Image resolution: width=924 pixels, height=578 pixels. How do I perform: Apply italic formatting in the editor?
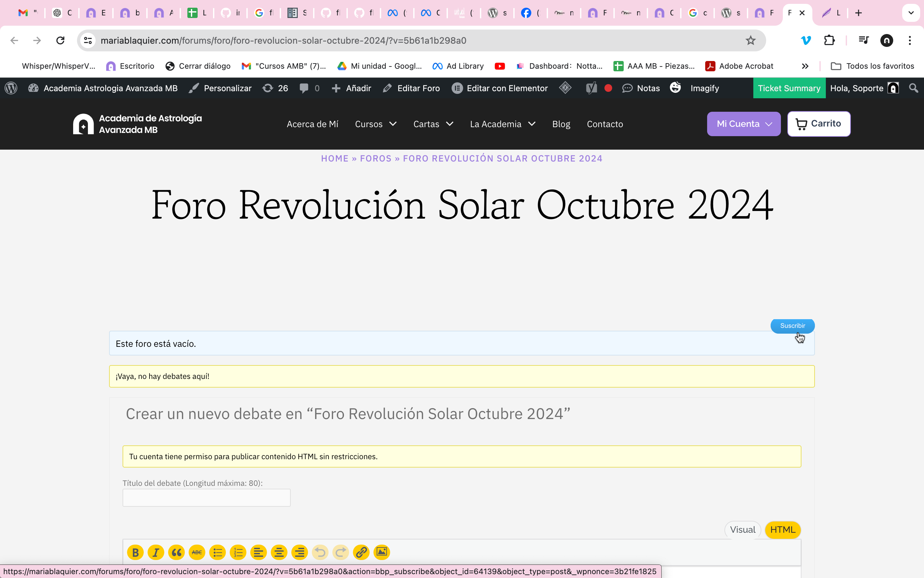coord(156,552)
